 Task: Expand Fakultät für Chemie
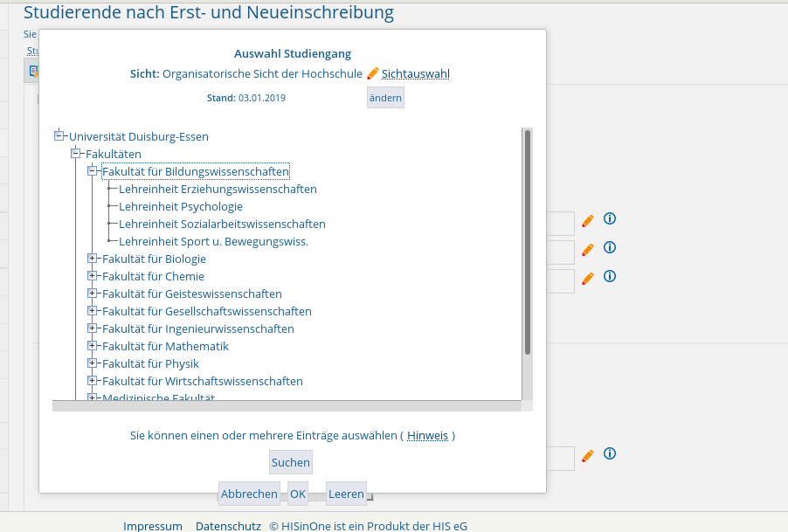click(x=93, y=276)
